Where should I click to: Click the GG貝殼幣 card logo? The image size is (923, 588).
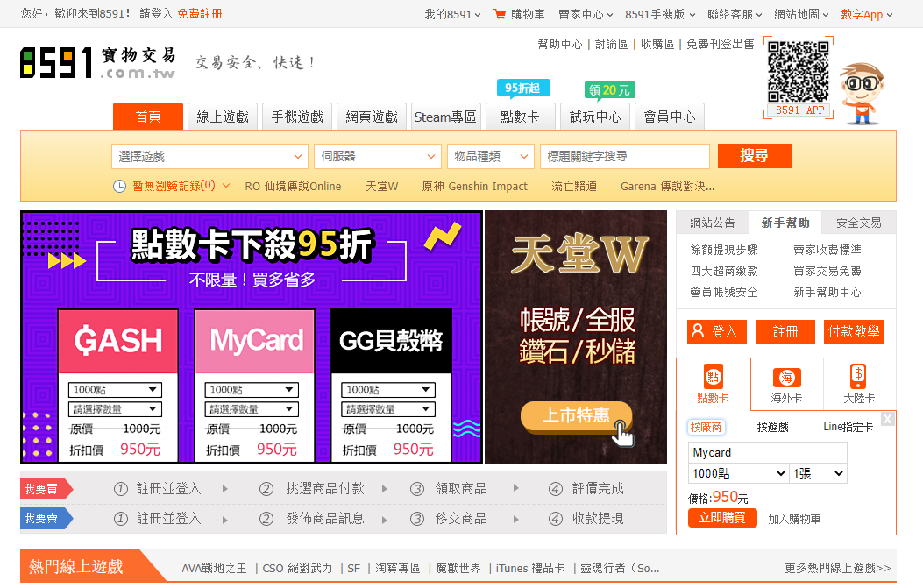391,341
